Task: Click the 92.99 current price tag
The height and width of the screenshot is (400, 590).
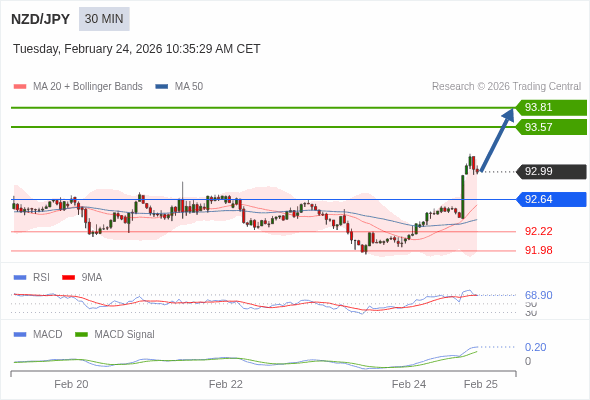Action: pos(551,171)
